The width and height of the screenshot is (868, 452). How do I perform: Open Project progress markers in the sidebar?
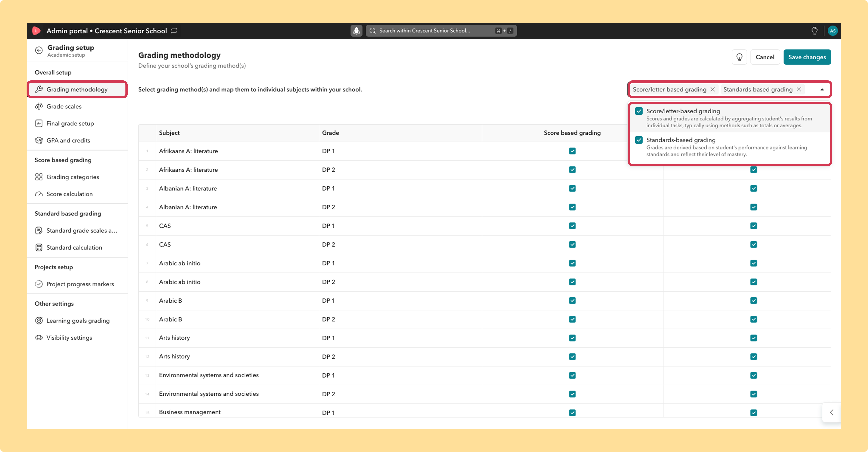[x=77, y=284]
